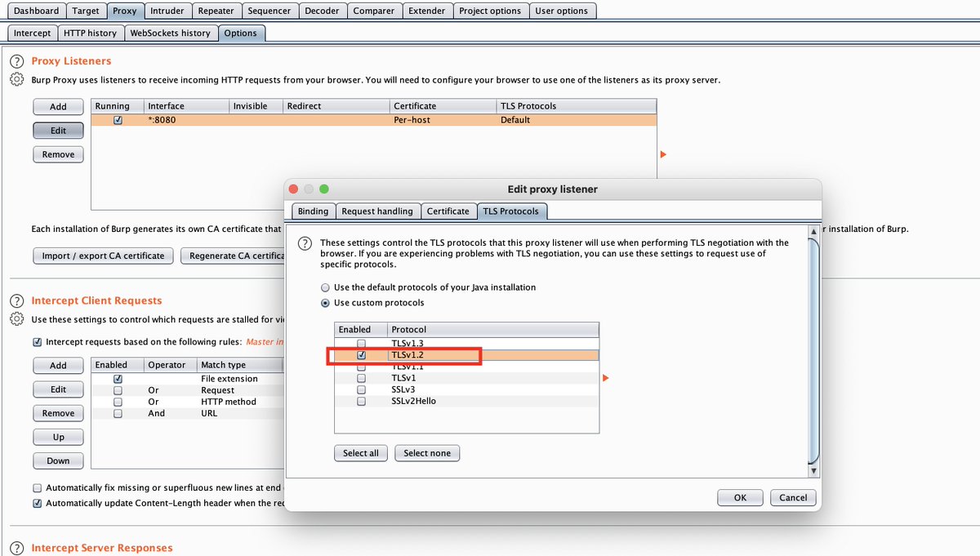The image size is (980, 556).
Task: Enable the HTTP method rule checkbox
Action: [118, 402]
